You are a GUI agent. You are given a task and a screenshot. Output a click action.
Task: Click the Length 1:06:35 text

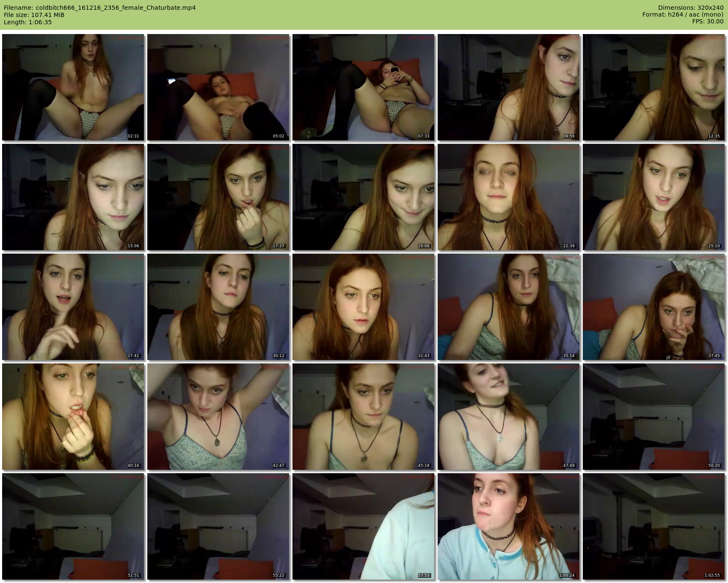[28, 22]
